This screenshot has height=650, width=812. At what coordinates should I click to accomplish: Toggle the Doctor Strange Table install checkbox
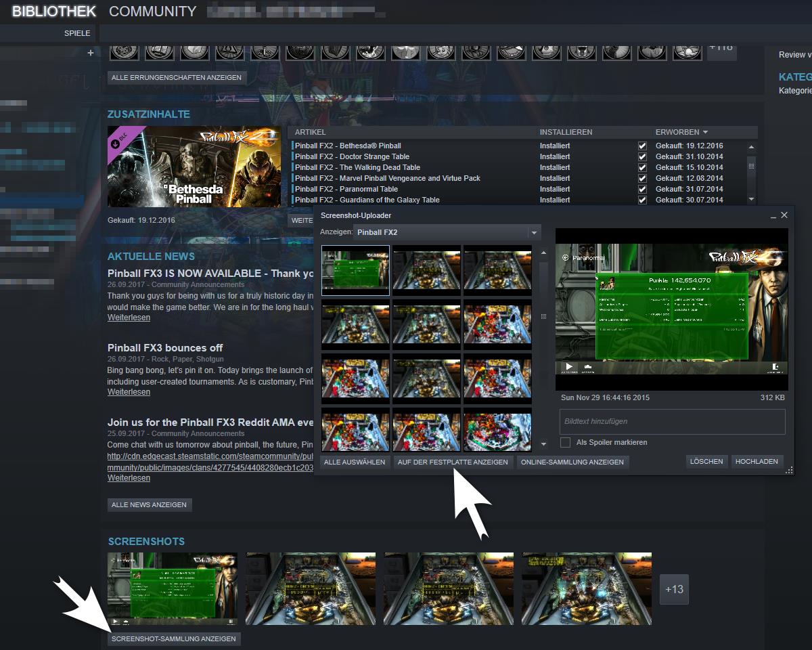[x=642, y=156]
